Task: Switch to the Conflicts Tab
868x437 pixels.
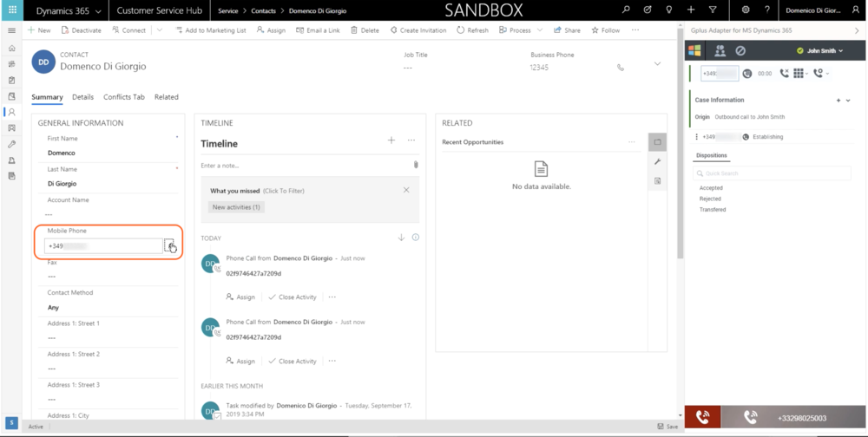Action: [124, 97]
